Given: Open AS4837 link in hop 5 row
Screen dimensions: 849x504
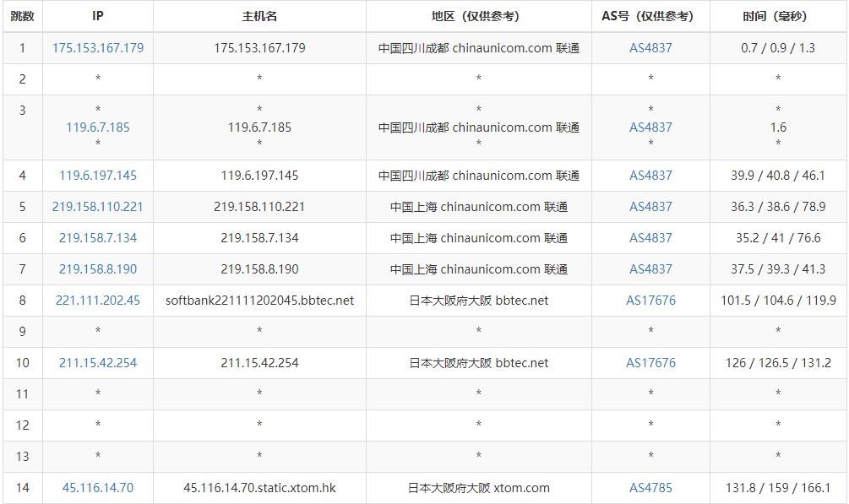Looking at the screenshot, I should pos(650,207).
